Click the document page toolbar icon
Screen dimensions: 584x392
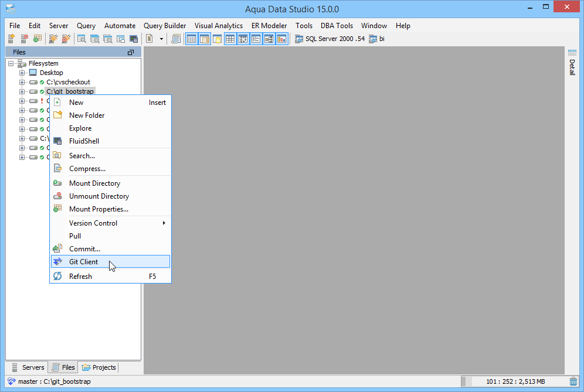click(x=150, y=39)
